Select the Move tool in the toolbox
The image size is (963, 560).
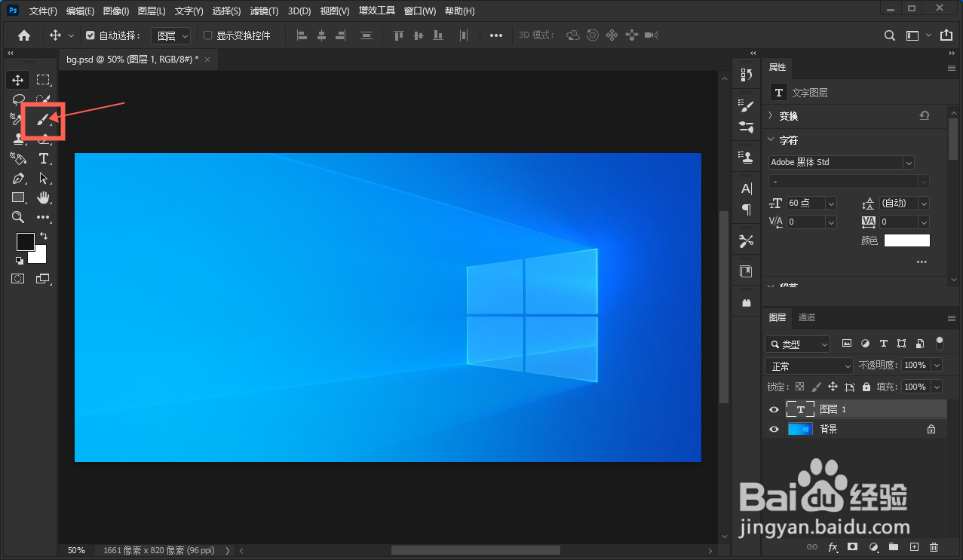(18, 80)
